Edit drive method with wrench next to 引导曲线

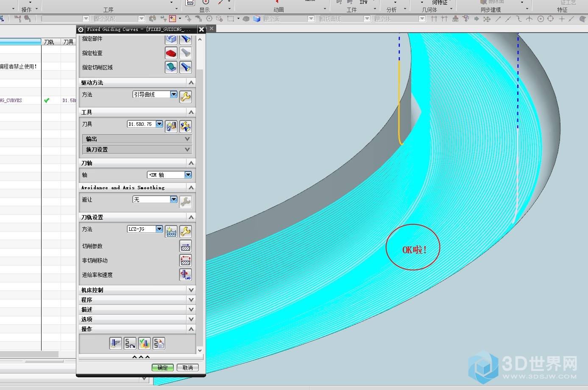(186, 97)
